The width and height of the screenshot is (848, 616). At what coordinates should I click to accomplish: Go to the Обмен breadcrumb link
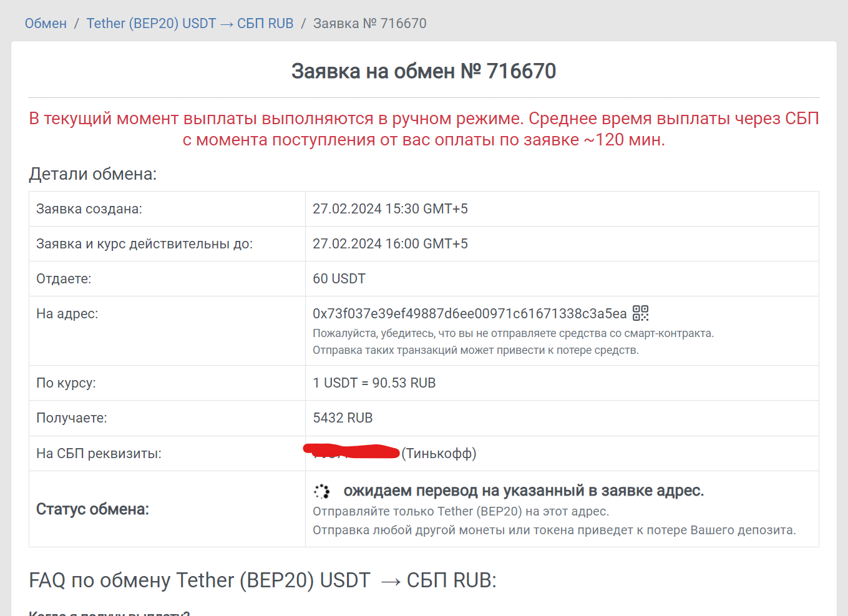coord(46,24)
